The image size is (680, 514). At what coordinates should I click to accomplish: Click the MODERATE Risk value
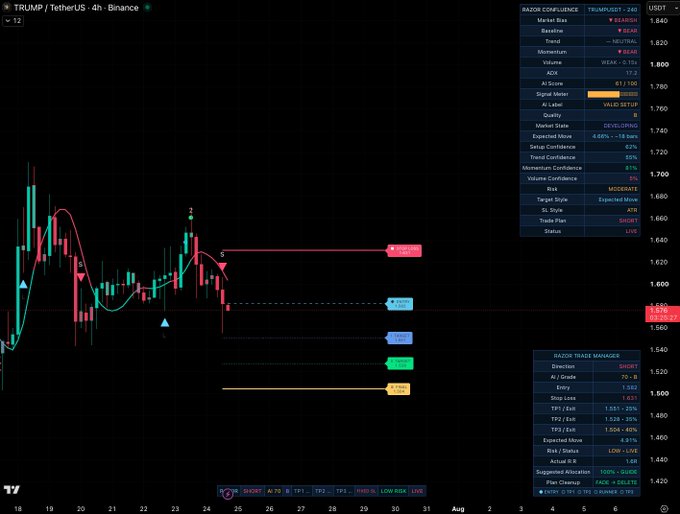623,189
